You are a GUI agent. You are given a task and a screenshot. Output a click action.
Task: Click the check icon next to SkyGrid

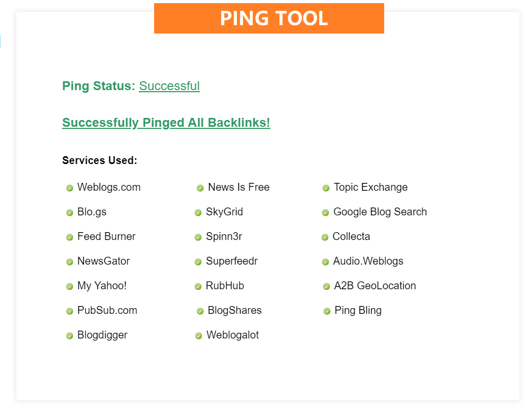coord(198,213)
